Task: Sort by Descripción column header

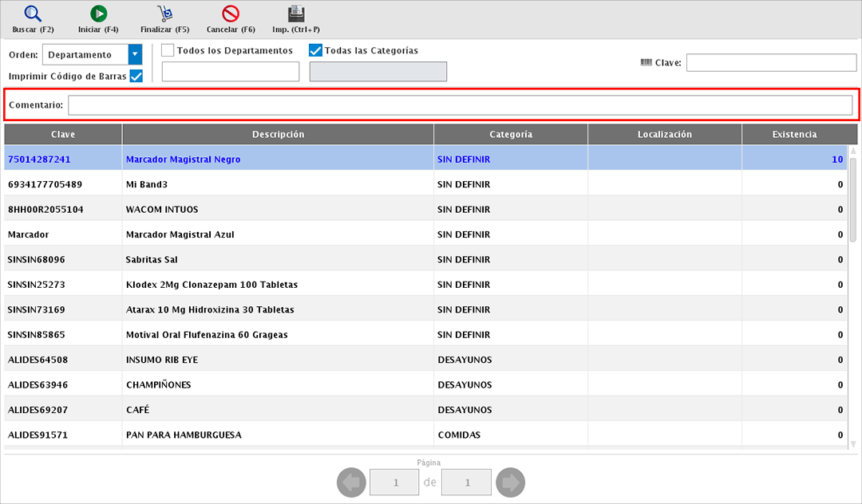Action: point(278,134)
